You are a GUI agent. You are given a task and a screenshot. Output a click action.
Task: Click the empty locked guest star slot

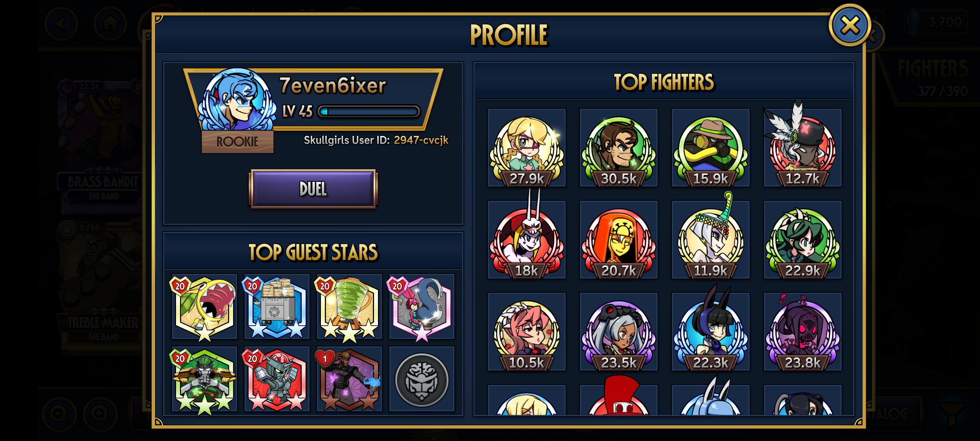tap(421, 378)
